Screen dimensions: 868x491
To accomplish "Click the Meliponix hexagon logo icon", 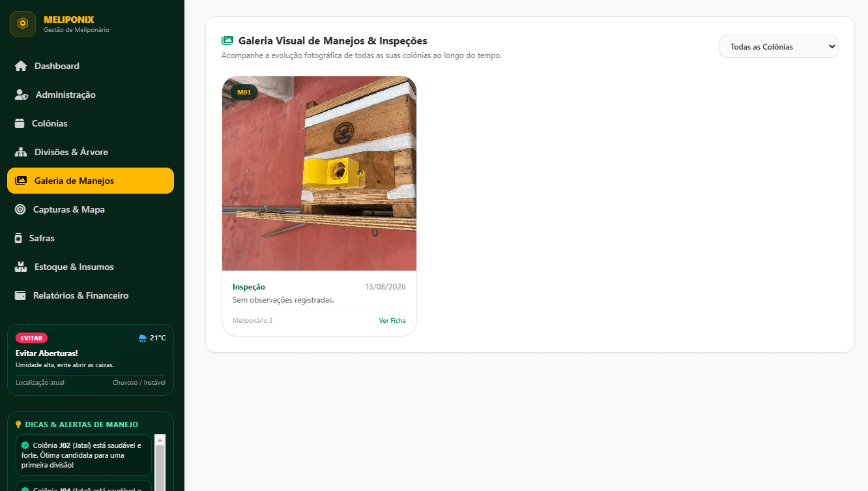I will click(23, 24).
